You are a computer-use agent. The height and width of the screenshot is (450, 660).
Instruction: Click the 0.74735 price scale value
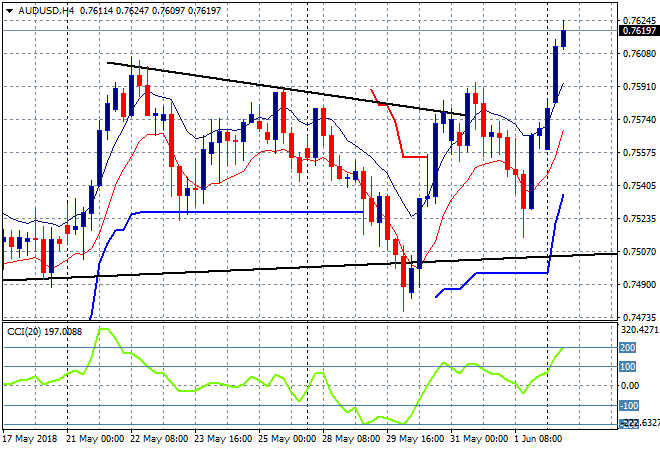639,317
